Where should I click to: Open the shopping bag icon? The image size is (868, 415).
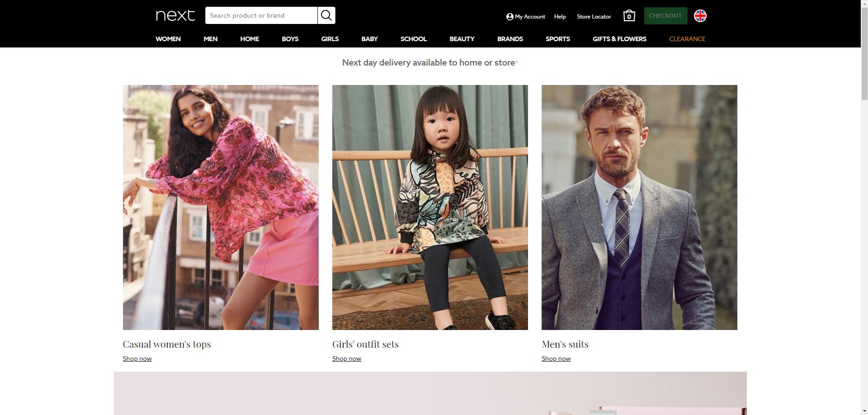coord(629,16)
